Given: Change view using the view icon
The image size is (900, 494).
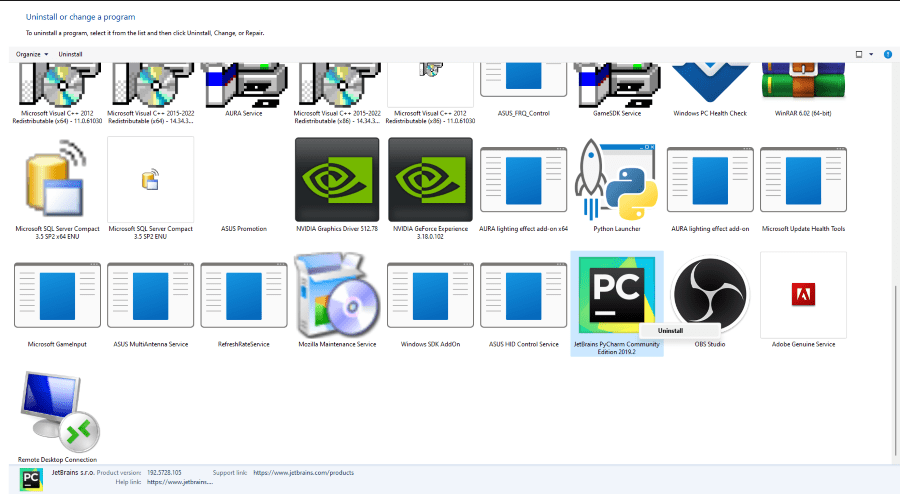Looking at the screenshot, I should click(x=859, y=55).
